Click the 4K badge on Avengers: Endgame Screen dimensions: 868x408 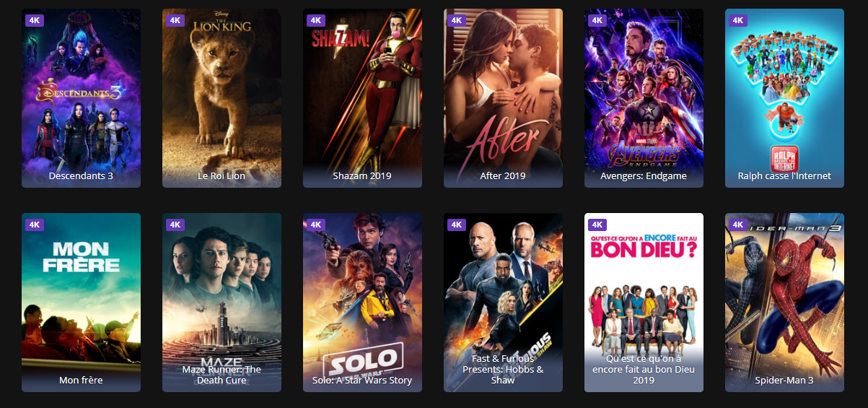click(597, 20)
